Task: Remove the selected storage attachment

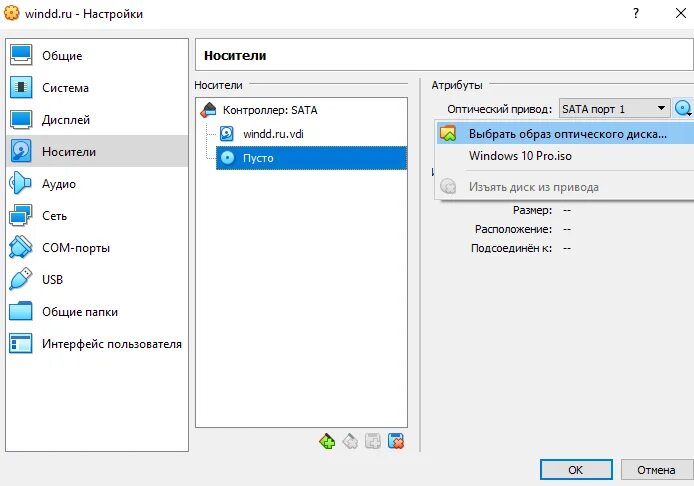Action: point(396,441)
